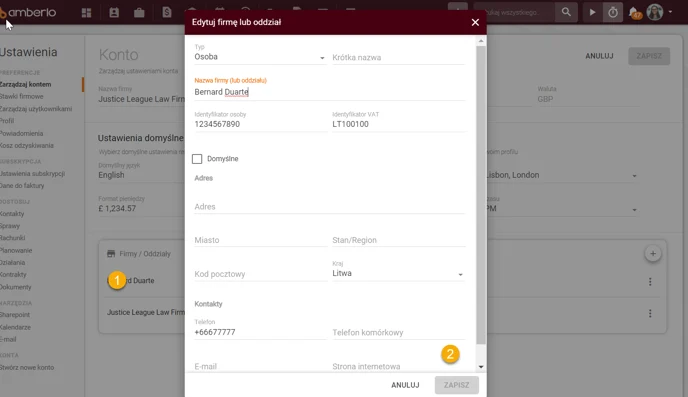Click the Stan/Region field
Viewport: 688px width, 397px height.
pyautogui.click(x=398, y=240)
